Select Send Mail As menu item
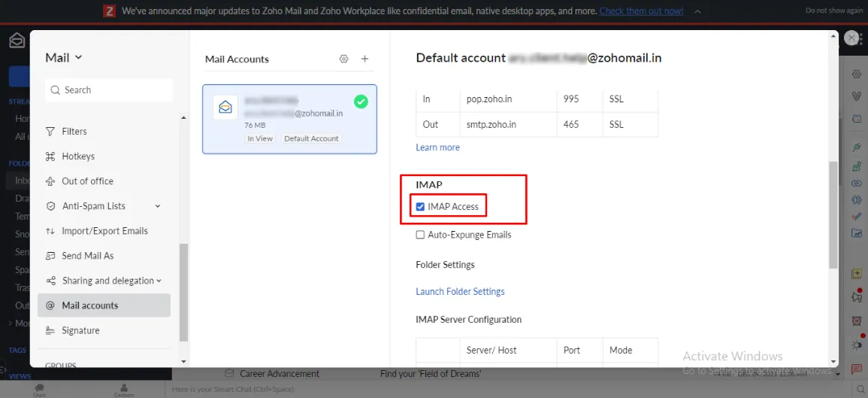This screenshot has height=398, width=868. click(x=87, y=256)
